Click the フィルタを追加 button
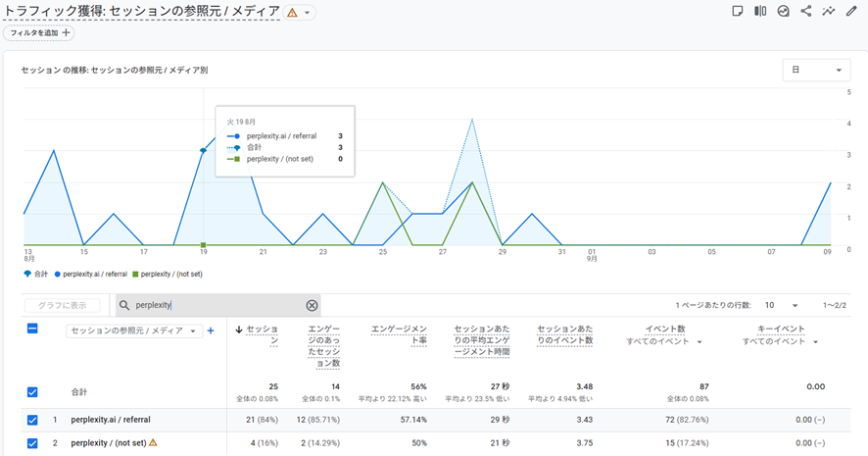 pos(39,32)
